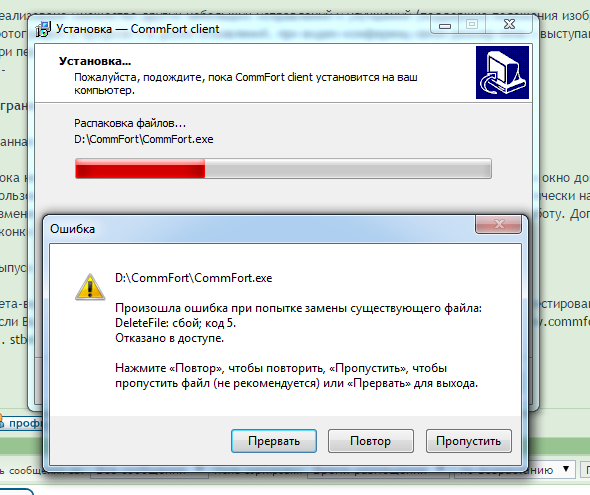This screenshot has height=495, width=590.
Task: Click the «Установка — CommFort client» window title
Action: pyautogui.click(x=137, y=29)
